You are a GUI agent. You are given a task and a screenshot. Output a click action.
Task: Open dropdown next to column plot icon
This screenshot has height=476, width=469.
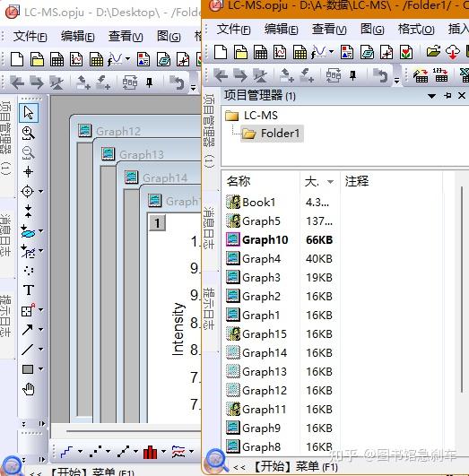point(163,452)
